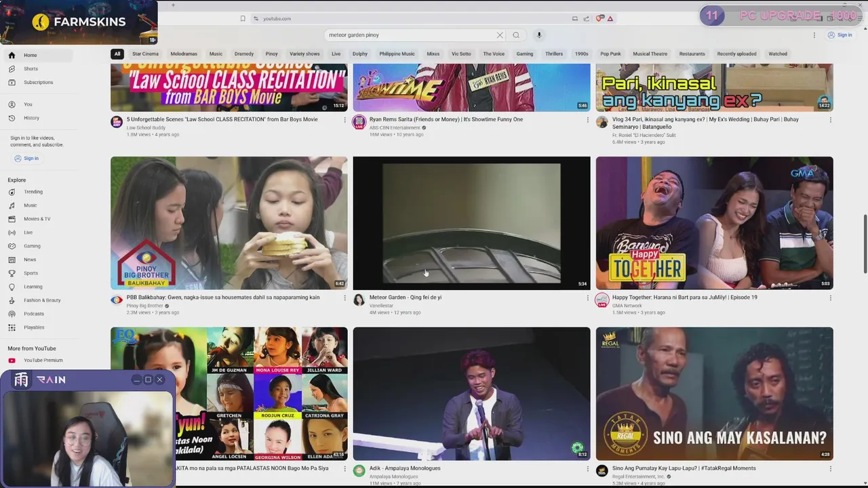Select the Watched chip
The width and height of the screenshot is (868, 488).
778,54
